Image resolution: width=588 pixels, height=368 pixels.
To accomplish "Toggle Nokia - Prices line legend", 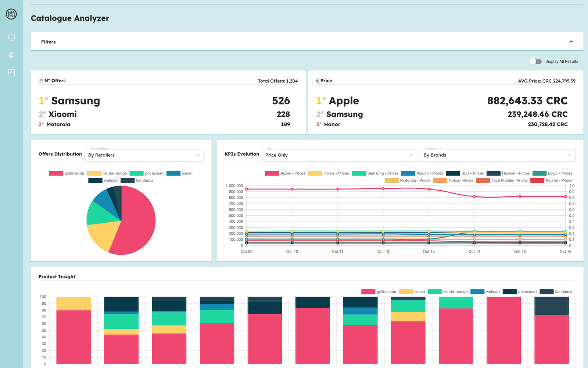I will [x=453, y=180].
